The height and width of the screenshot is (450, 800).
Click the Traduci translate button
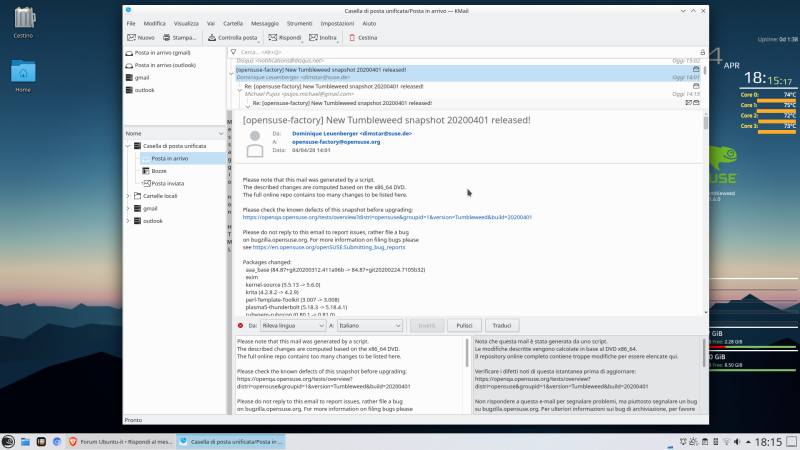(502, 326)
